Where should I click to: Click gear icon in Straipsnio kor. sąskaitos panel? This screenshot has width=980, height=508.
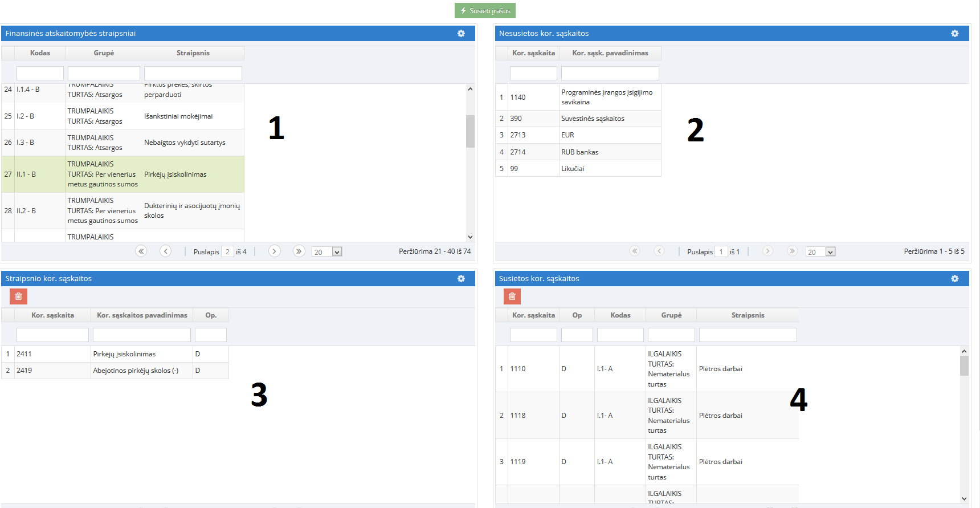(x=461, y=279)
